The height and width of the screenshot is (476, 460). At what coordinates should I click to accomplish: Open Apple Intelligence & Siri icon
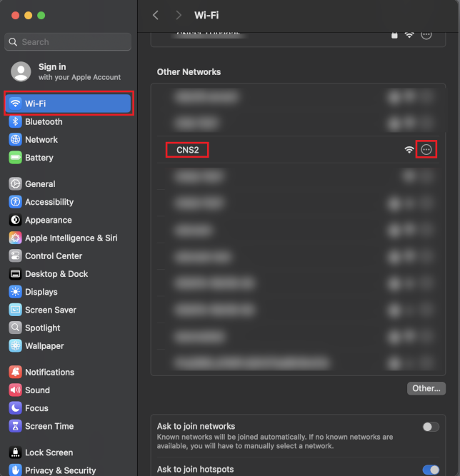click(15, 238)
